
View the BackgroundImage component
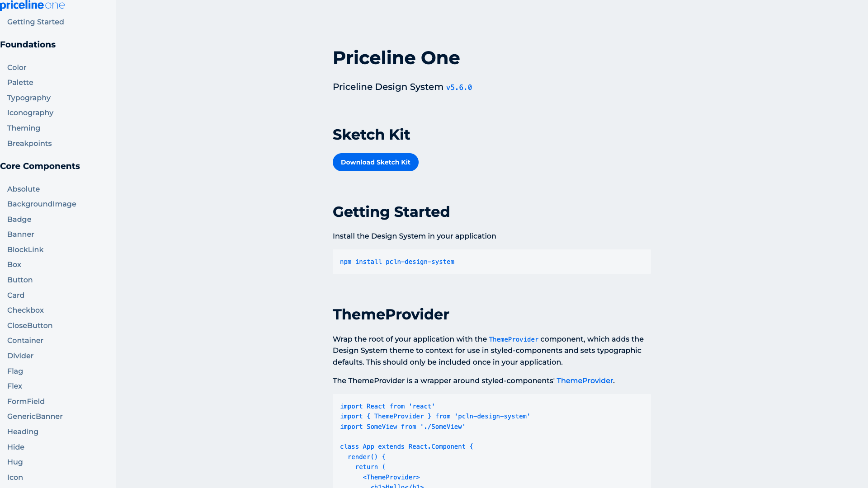coord(41,204)
